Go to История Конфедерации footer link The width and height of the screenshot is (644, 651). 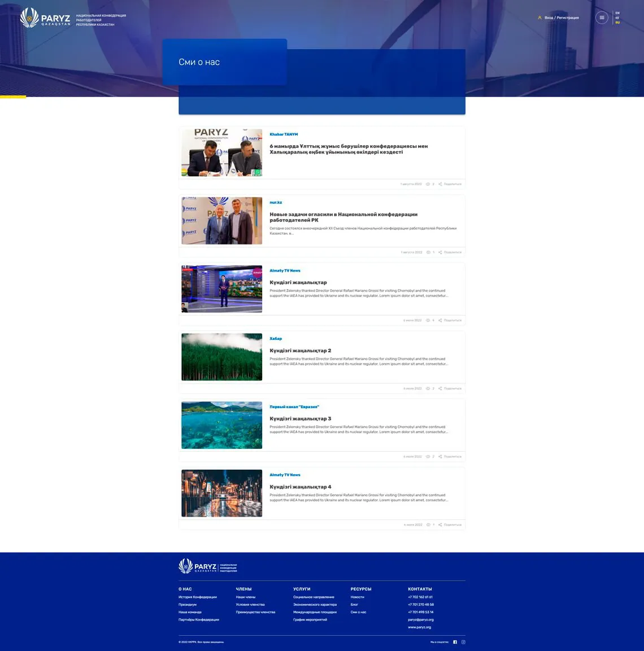coord(197,597)
